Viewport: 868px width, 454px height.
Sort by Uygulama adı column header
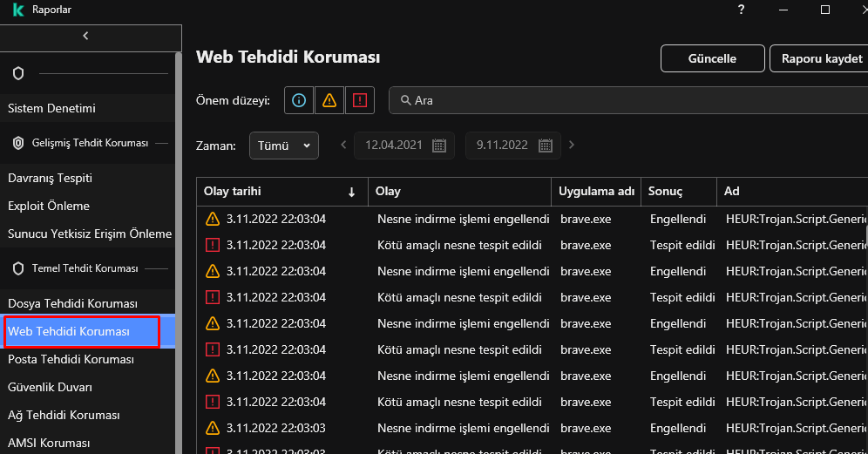click(x=596, y=192)
